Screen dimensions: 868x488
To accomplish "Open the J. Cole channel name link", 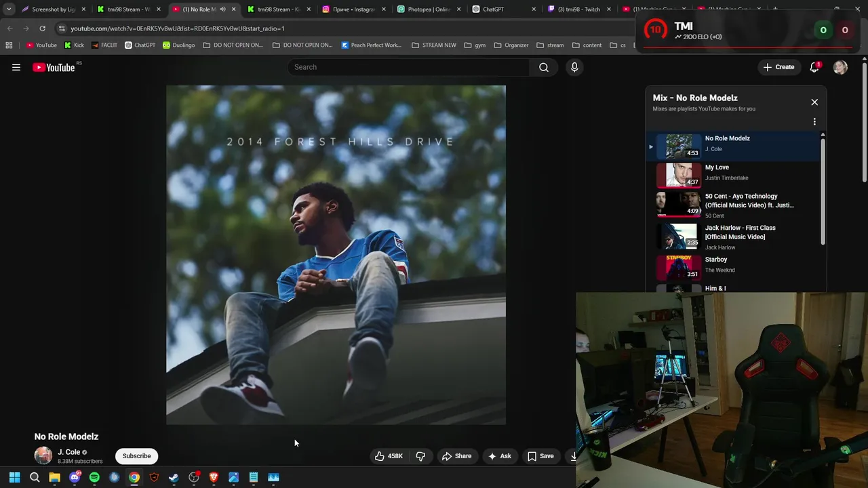I will click(x=68, y=452).
